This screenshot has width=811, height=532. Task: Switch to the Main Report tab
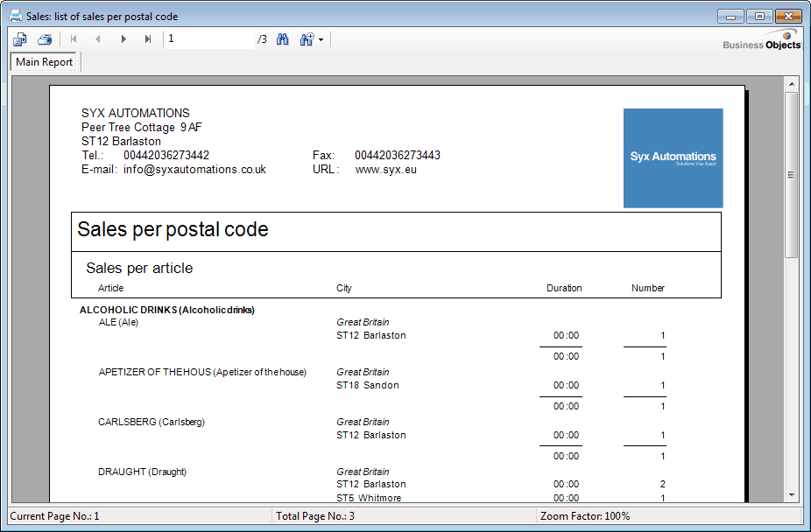click(x=45, y=62)
